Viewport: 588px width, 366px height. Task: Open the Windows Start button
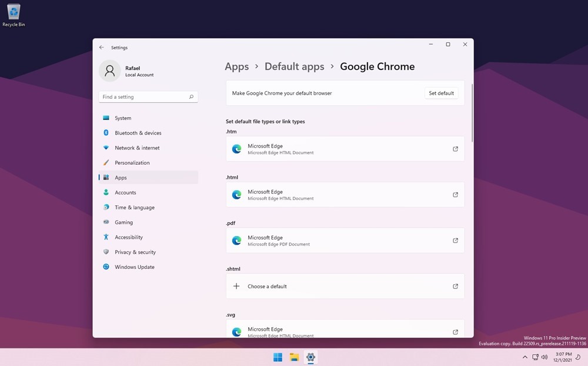point(278,357)
